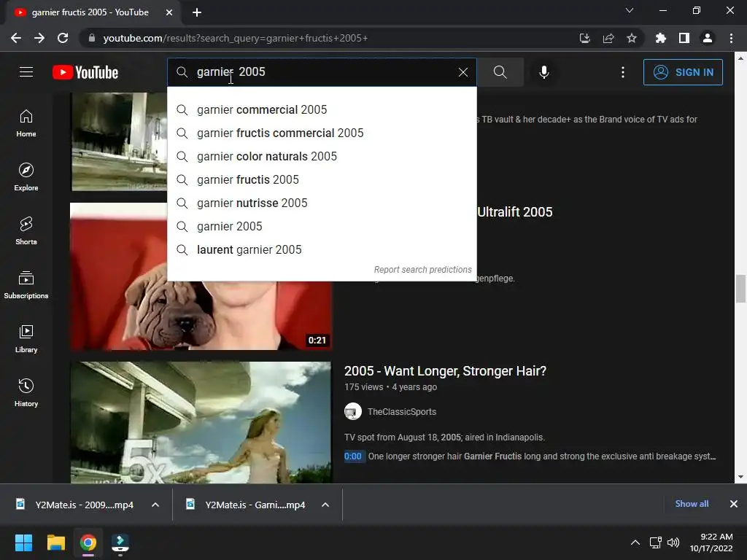This screenshot has height=560, width=747.
Task: Click the SIGN IN button
Action: 683,72
